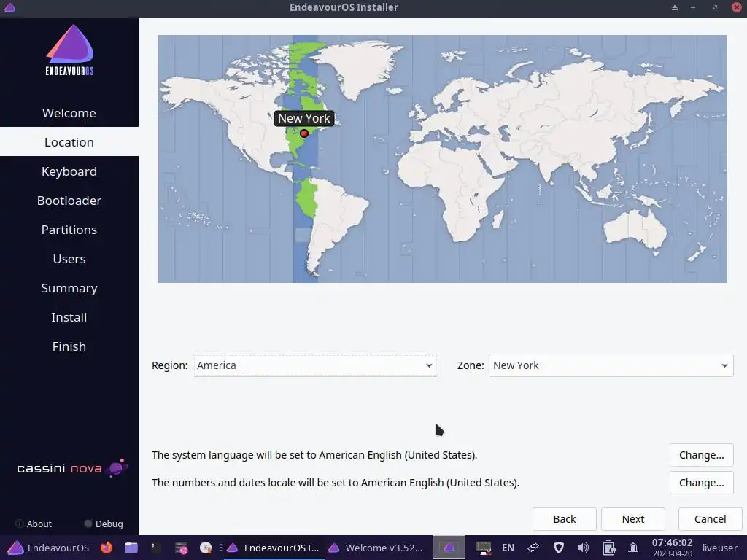
Task: Toggle the Debug option
Action: [x=104, y=524]
